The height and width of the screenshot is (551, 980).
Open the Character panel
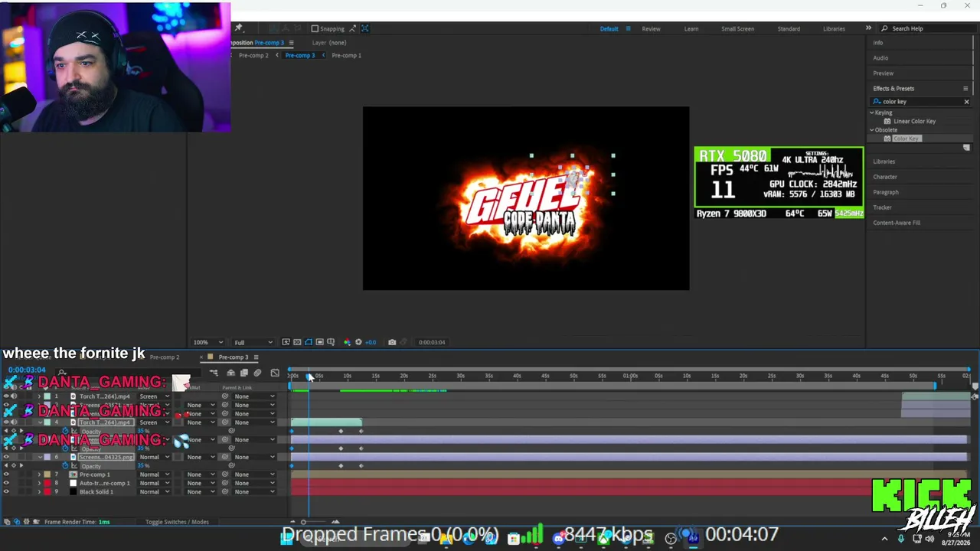click(885, 177)
